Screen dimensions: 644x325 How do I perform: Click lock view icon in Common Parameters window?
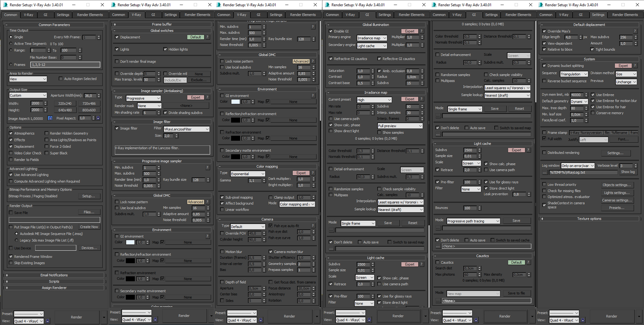click(x=48, y=321)
